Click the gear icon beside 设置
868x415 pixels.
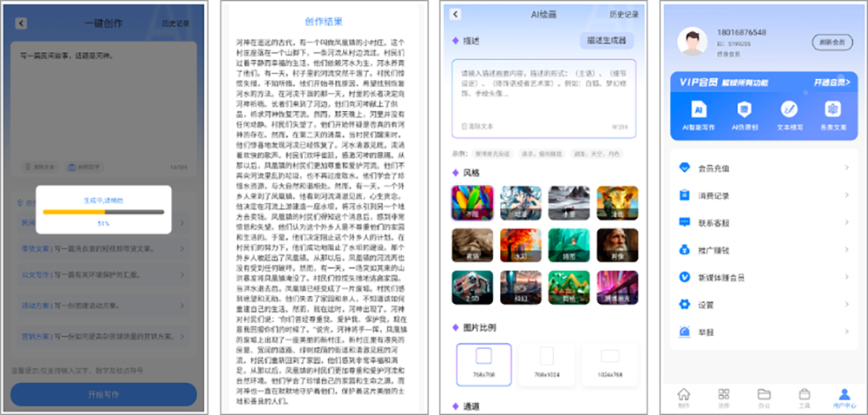684,305
